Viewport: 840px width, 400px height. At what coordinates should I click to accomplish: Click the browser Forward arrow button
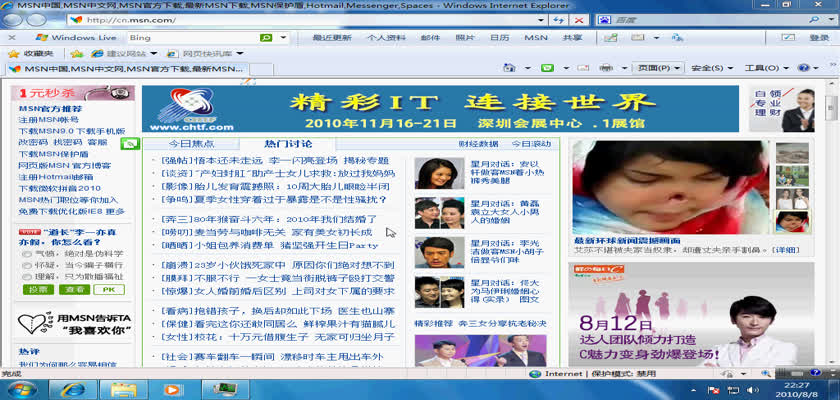[x=36, y=20]
